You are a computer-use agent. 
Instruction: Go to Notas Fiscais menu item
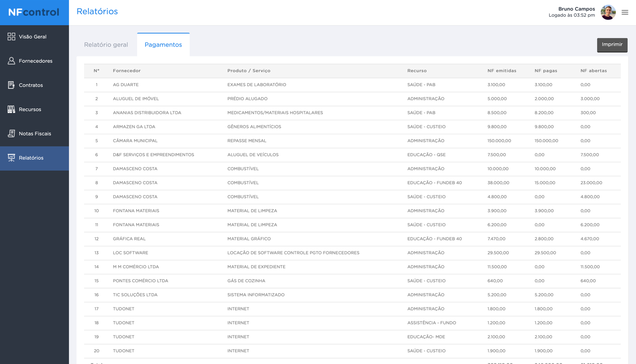[x=35, y=134]
